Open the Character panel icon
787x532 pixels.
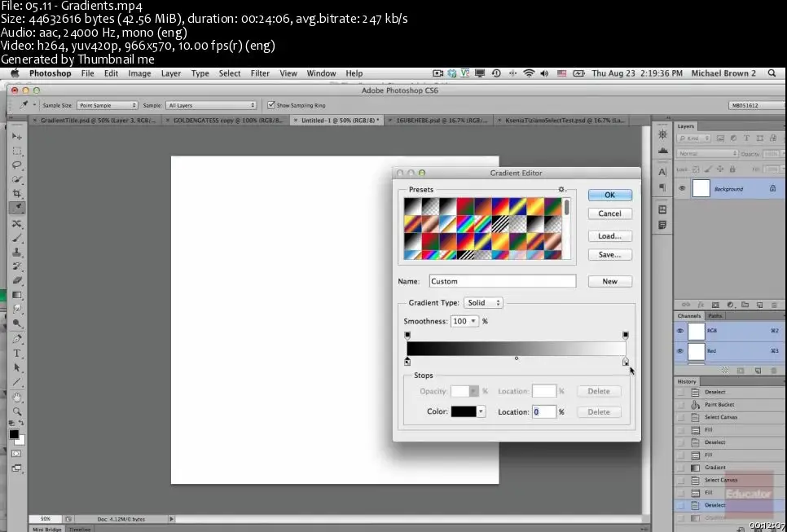click(x=662, y=172)
